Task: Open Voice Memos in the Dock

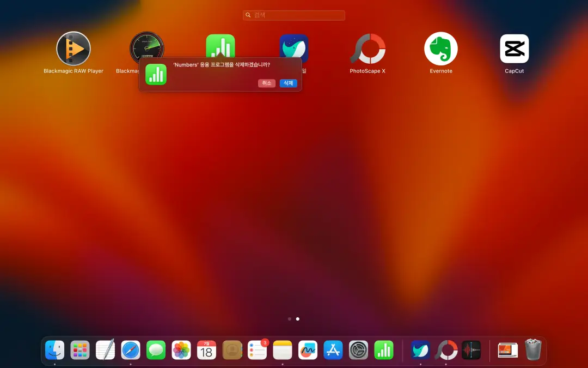Action: (471, 350)
